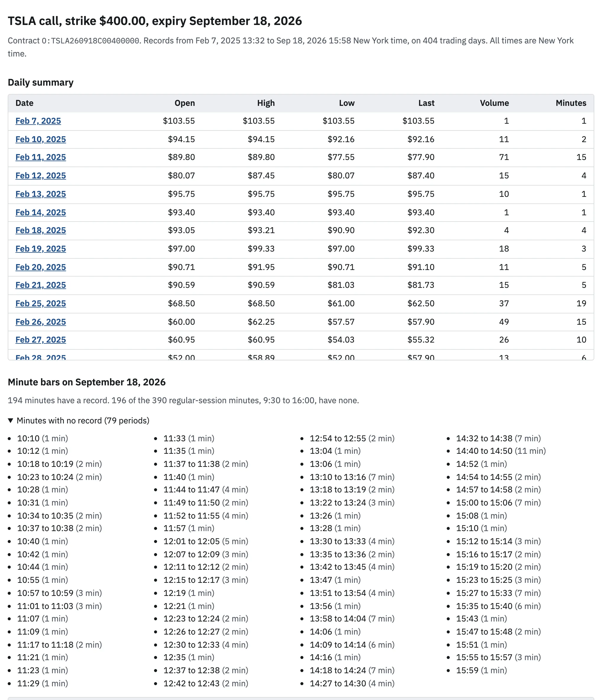This screenshot has height=700, width=602.
Task: Open the Feb 25, 2025 daily link
Action: [x=40, y=303]
